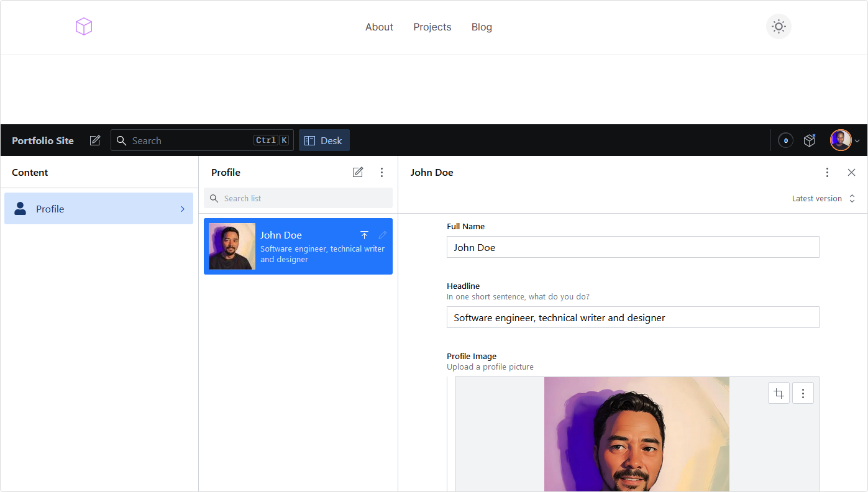Viewport: 868px width, 492px height.
Task: Select the Profile item in Content
Action: pyautogui.click(x=99, y=209)
